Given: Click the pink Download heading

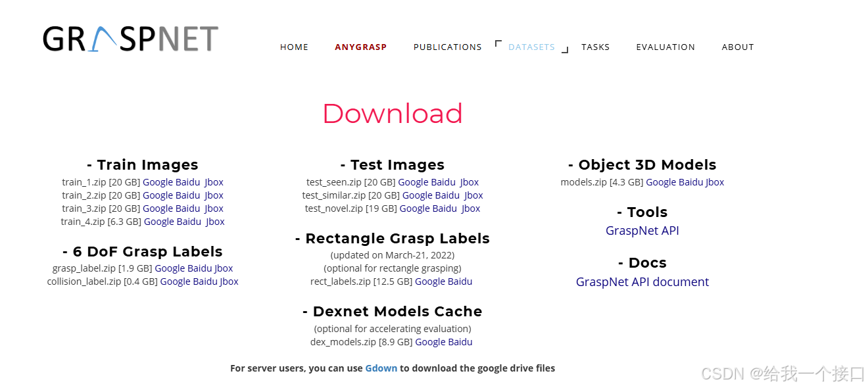Looking at the screenshot, I should tap(393, 114).
